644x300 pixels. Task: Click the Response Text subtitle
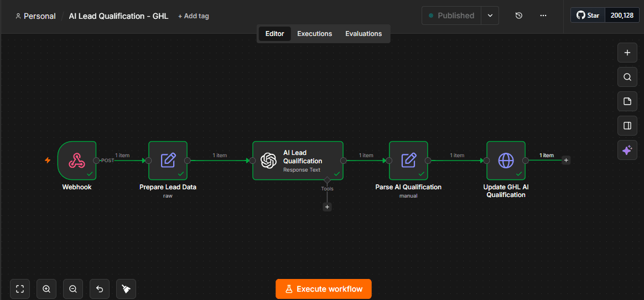(302, 169)
